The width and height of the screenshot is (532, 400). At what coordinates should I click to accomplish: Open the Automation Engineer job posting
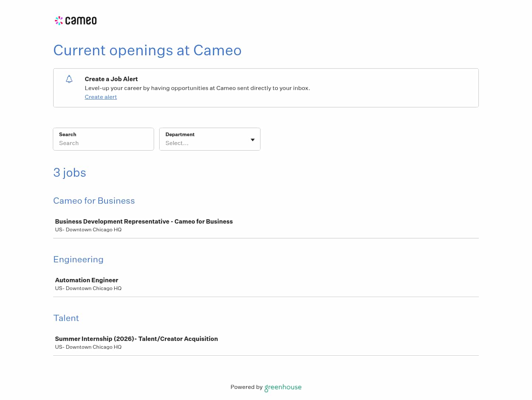pyautogui.click(x=86, y=280)
